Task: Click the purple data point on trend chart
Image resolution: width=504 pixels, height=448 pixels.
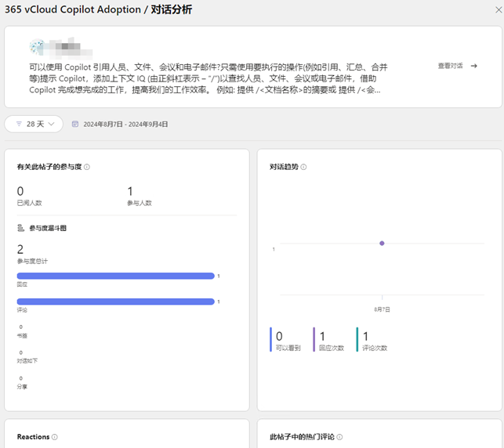Action: (x=382, y=243)
